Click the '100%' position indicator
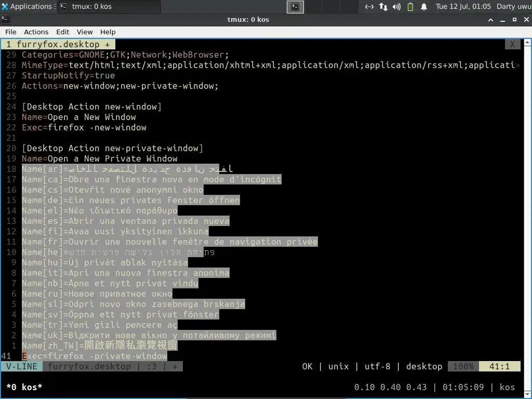Image resolution: width=532 pixels, height=399 pixels. [x=463, y=366]
